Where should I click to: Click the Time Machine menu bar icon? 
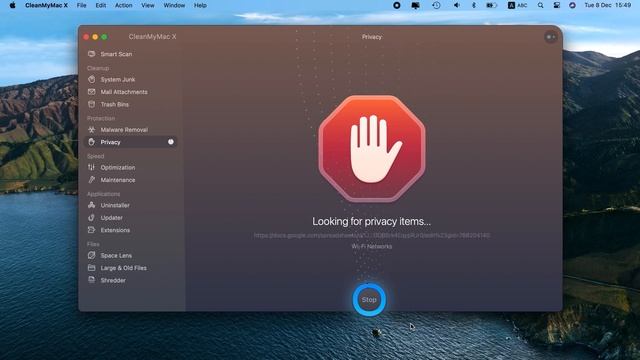point(436,5)
